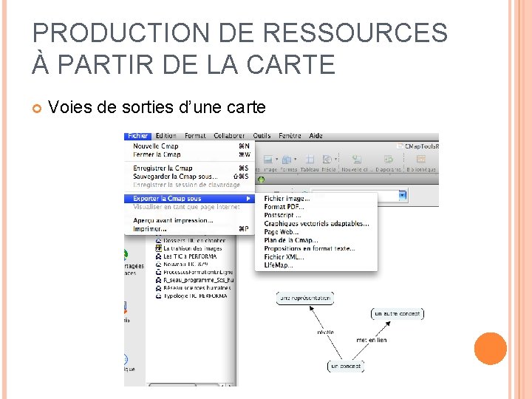Click the green round window button
The width and height of the screenshot is (532, 399).
262,180
